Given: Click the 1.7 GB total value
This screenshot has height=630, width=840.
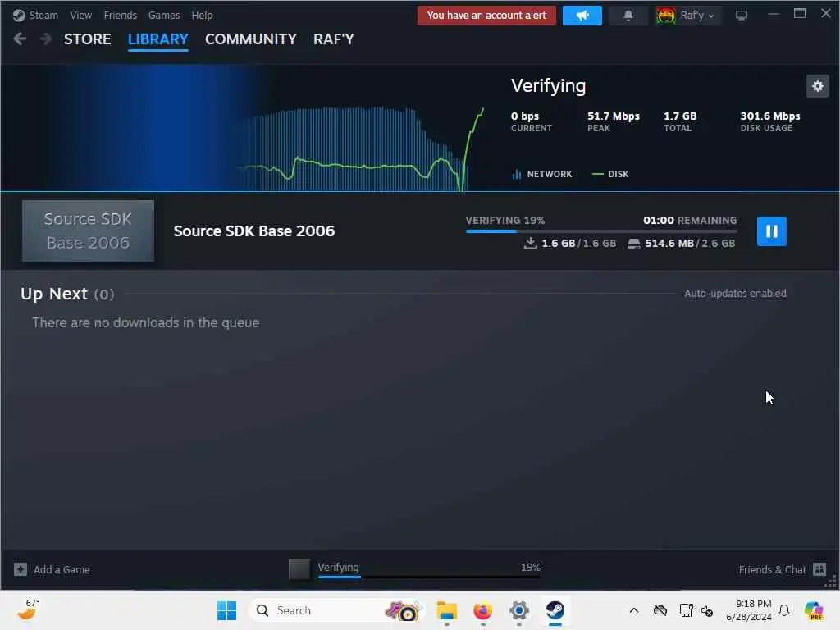Looking at the screenshot, I should [x=680, y=116].
